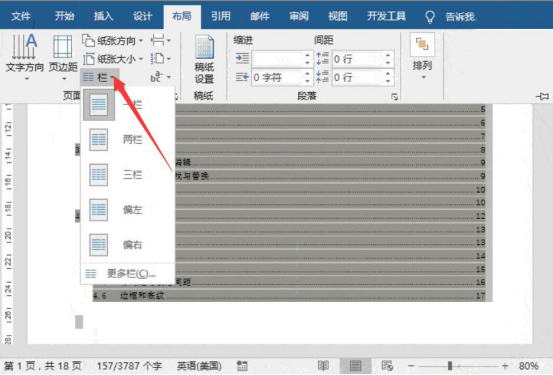Switch to the 邮件 tab
This screenshot has width=553, height=375.
(260, 16)
